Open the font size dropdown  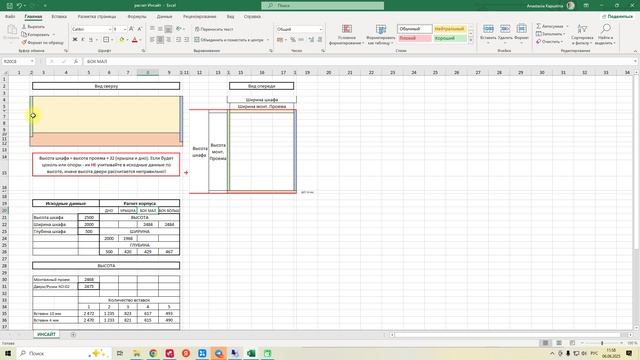[x=125, y=29]
